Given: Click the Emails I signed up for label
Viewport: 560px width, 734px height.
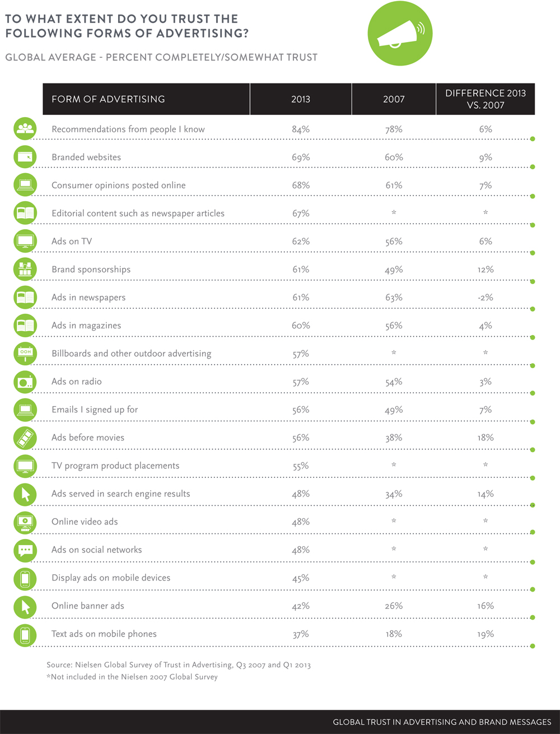Looking at the screenshot, I should click(95, 410).
